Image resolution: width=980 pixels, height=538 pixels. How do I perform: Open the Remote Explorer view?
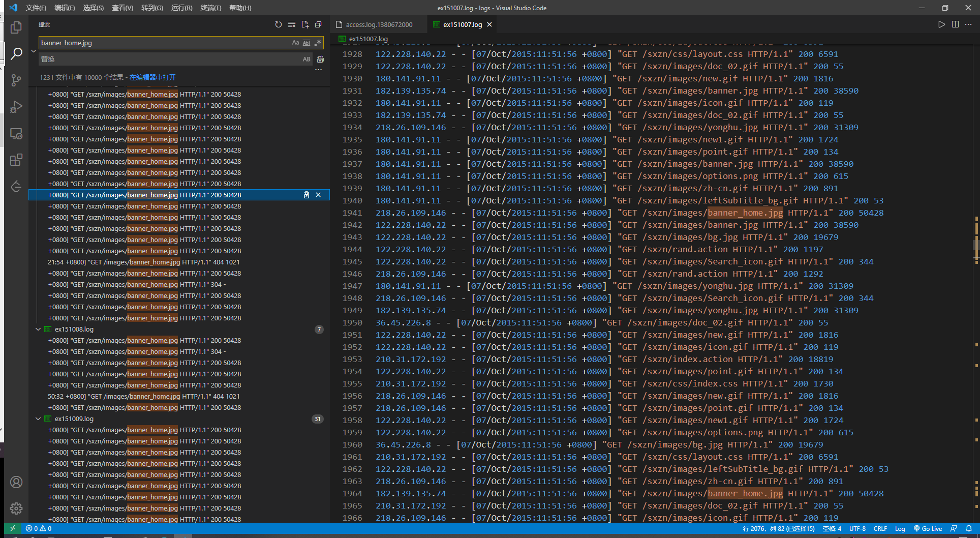point(16,133)
